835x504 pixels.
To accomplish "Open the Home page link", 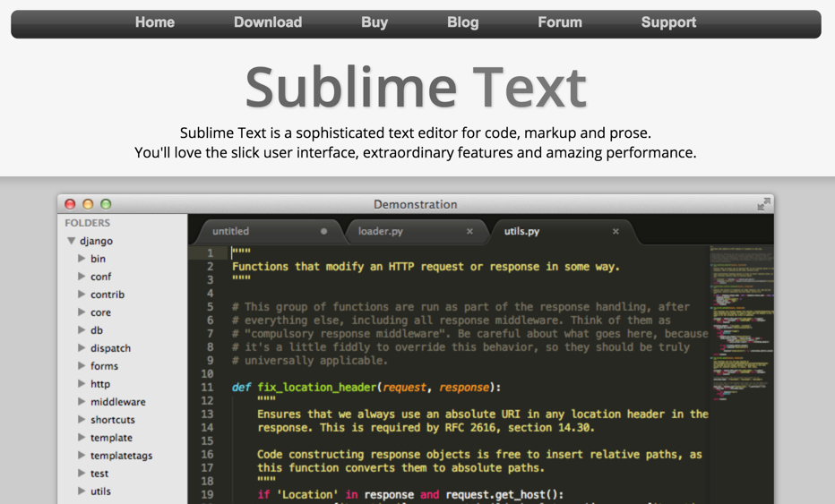I will [x=154, y=22].
